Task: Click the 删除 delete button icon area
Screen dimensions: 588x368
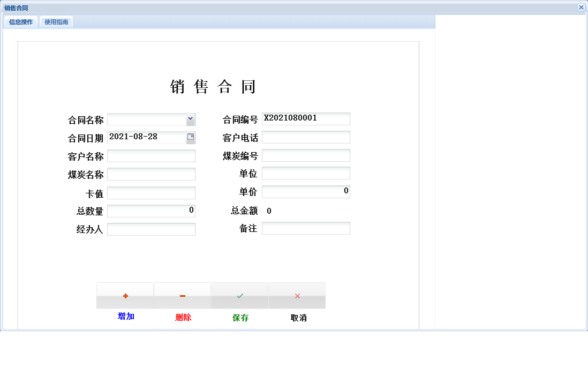Action: point(182,295)
